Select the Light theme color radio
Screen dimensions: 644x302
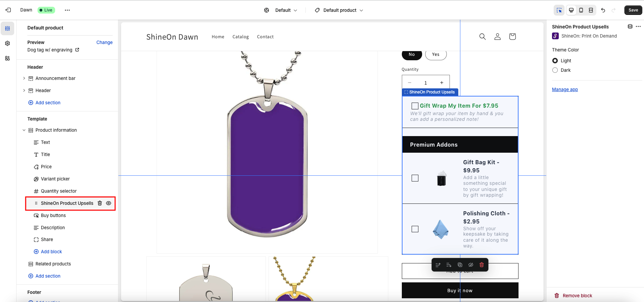click(x=555, y=61)
